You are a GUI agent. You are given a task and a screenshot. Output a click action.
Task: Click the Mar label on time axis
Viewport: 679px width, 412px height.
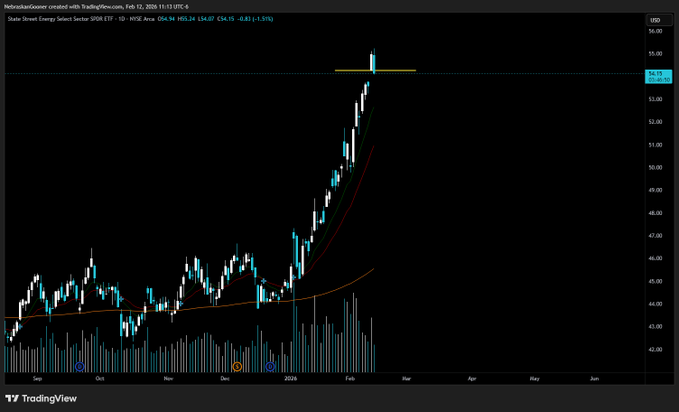[408, 379]
